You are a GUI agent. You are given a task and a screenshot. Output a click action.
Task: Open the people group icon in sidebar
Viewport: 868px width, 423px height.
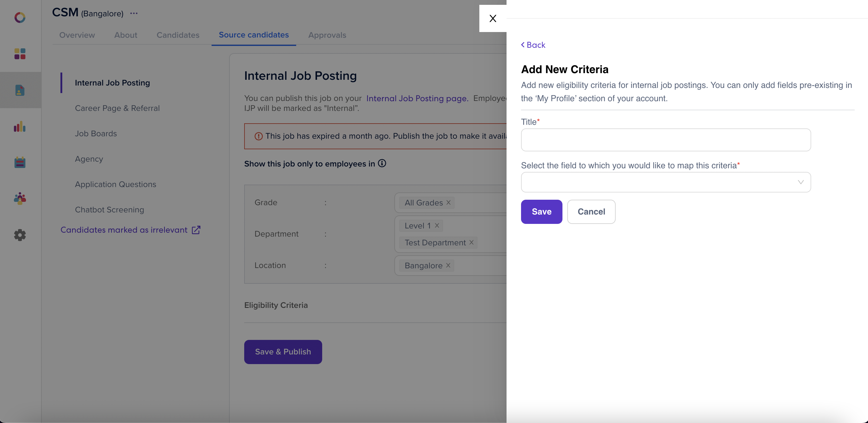(x=20, y=199)
